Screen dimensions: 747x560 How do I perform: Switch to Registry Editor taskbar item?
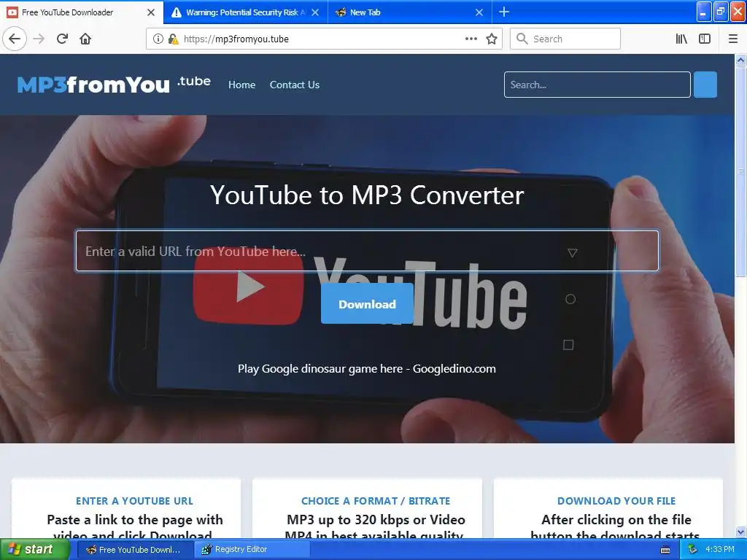[x=252, y=550]
